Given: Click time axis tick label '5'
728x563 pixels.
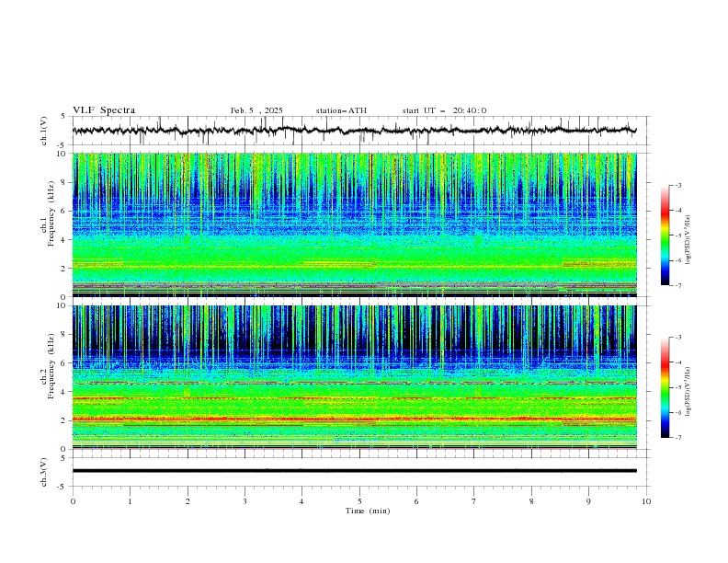Looking at the screenshot, I should [359, 501].
